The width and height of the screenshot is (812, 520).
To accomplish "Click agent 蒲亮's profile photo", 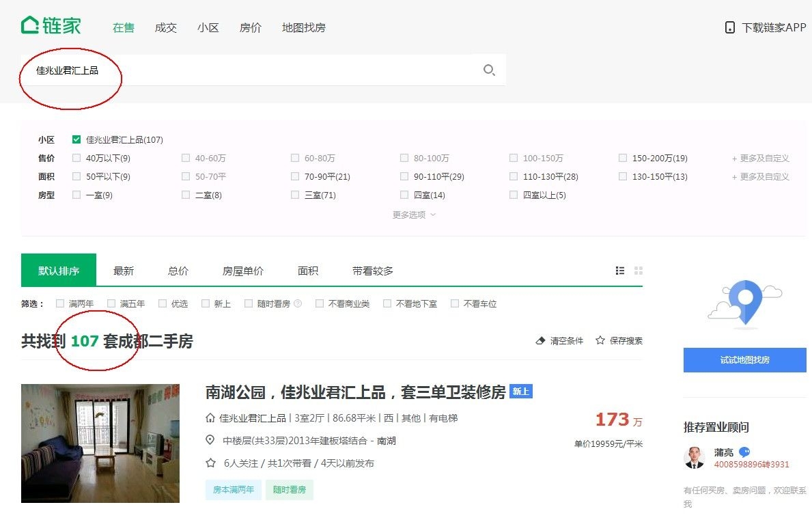I will click(x=695, y=457).
